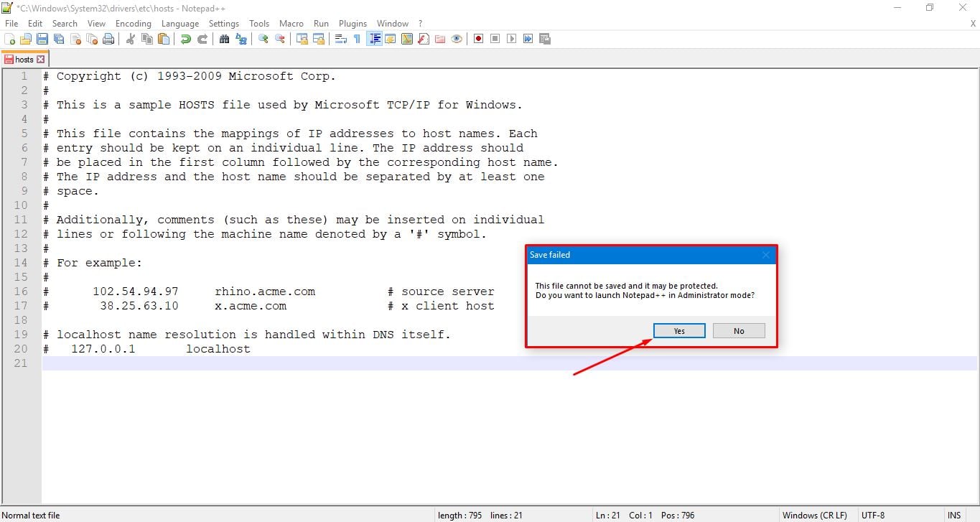Close the Save failed dialog with X

[765, 255]
